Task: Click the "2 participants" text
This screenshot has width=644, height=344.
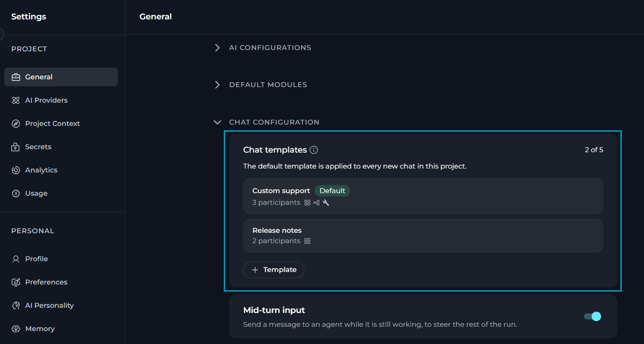Action: 276,241
